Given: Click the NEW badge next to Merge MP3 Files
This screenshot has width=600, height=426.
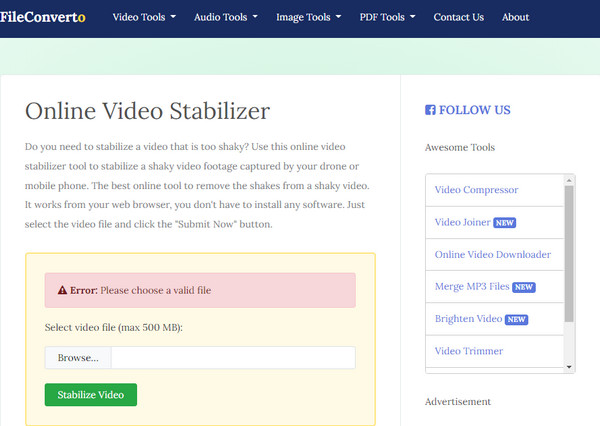Looking at the screenshot, I should [x=523, y=287].
